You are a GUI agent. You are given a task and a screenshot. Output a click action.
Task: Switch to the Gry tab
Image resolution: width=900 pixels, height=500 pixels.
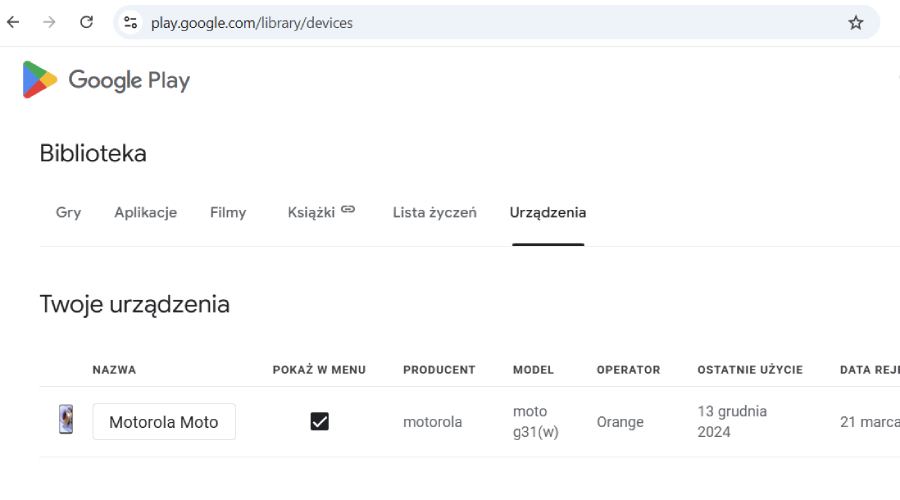(x=68, y=212)
